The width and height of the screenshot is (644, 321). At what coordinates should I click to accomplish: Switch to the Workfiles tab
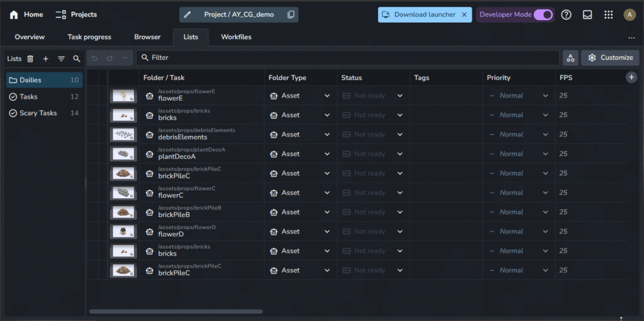coord(236,37)
